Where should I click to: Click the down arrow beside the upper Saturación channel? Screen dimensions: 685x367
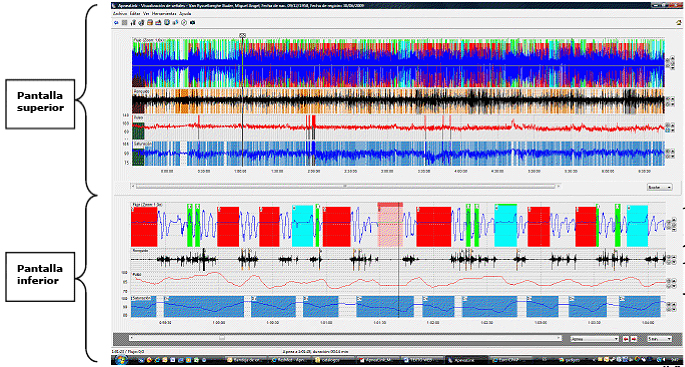coord(673,156)
